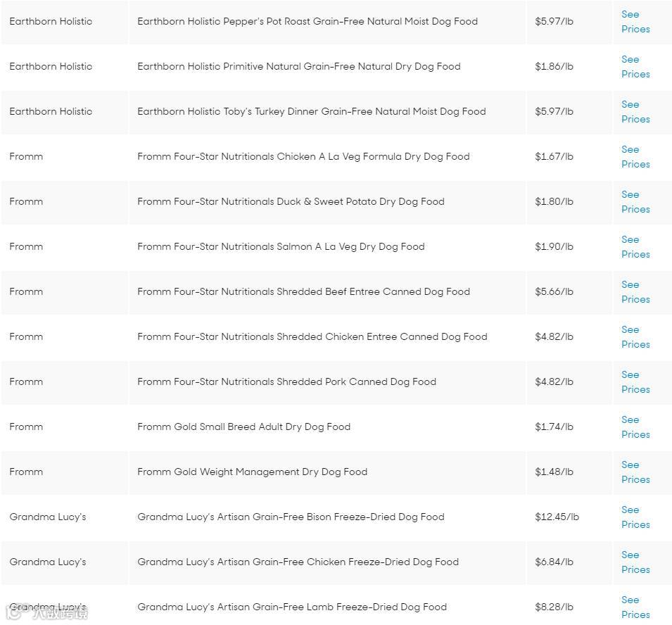Select Grandma Lucy's Chicken Freeze-Dried product name

(298, 562)
